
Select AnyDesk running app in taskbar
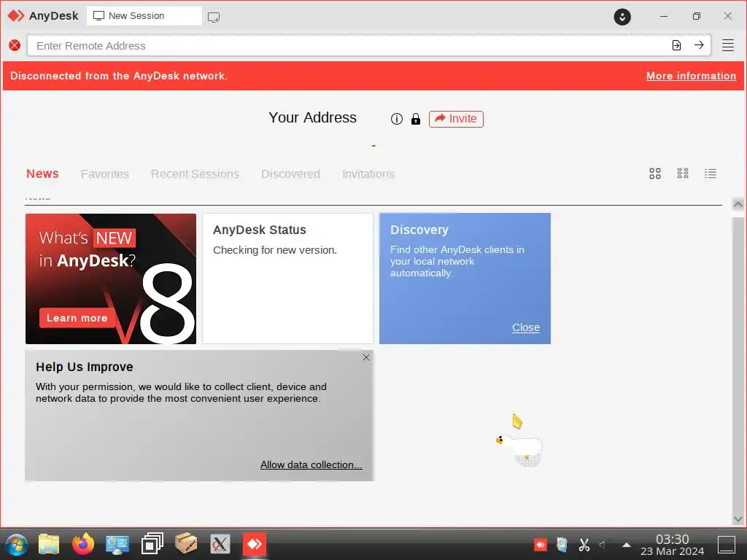[255, 544]
